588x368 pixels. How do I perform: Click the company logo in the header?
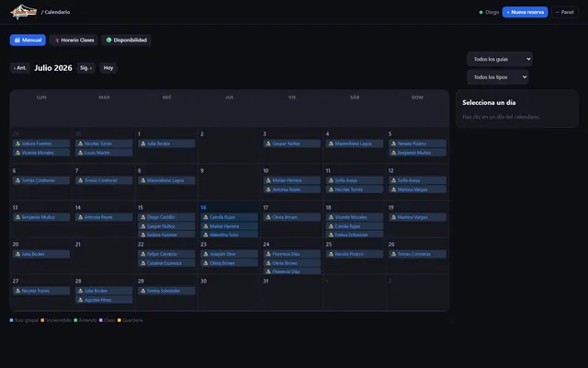24,12
